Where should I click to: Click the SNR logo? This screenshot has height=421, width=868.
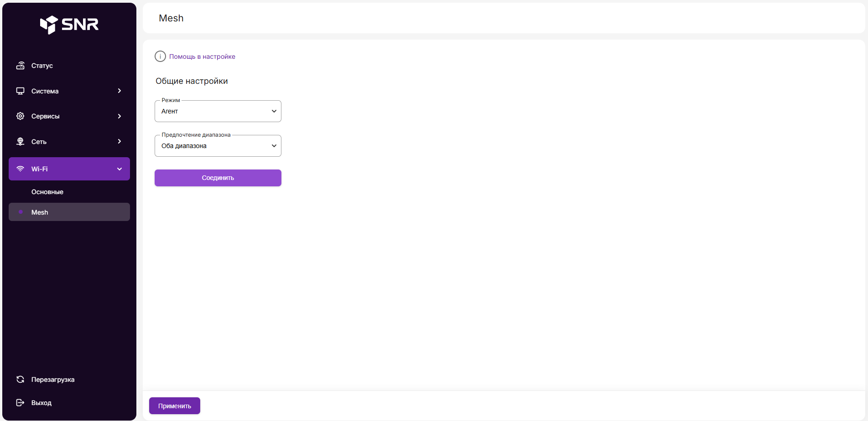click(69, 25)
